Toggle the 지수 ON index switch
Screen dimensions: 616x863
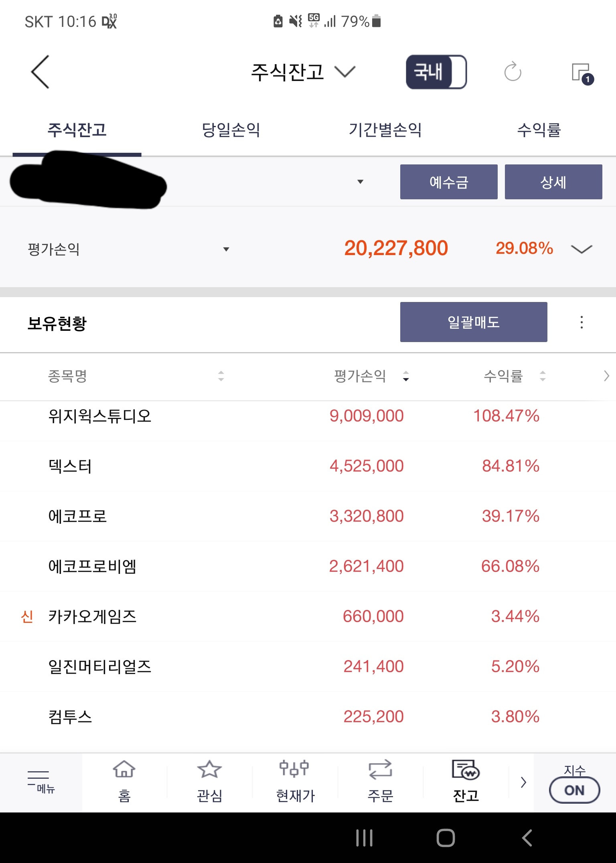click(x=574, y=789)
